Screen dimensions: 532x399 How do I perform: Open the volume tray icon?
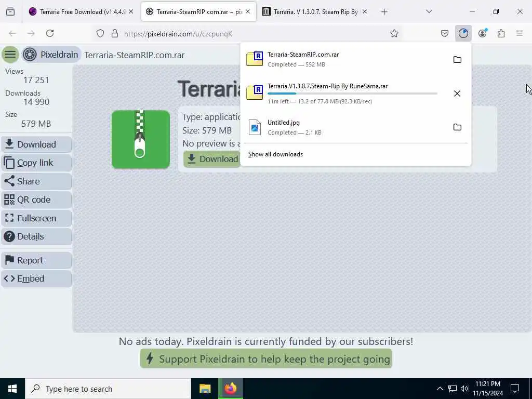point(464,389)
